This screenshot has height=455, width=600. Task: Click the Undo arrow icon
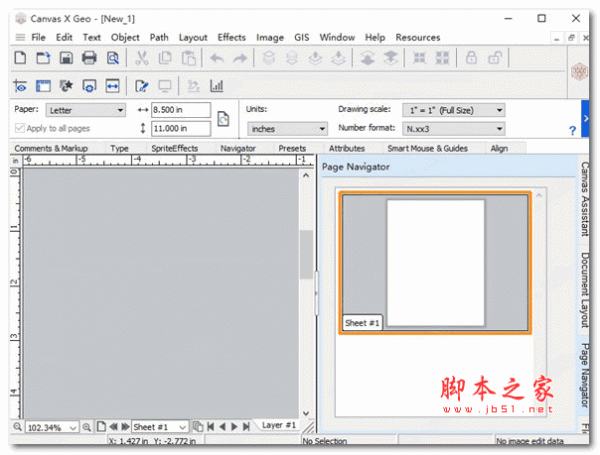coord(217,59)
